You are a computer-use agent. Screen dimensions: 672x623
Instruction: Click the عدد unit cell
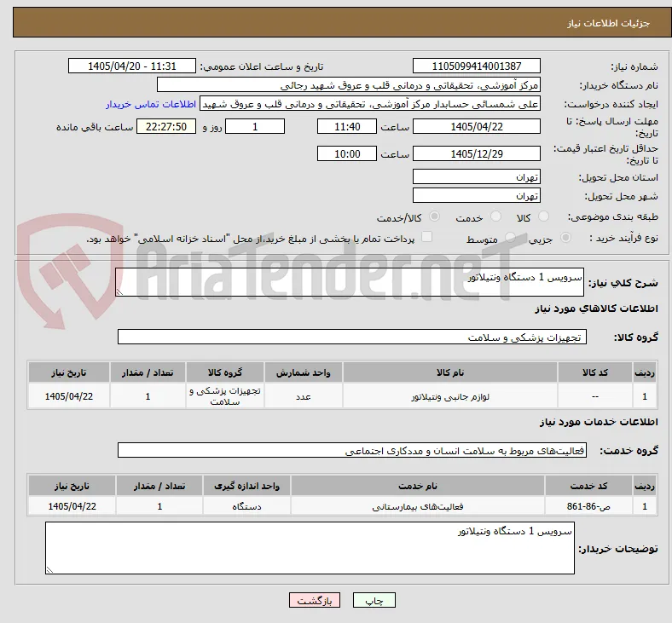303,396
